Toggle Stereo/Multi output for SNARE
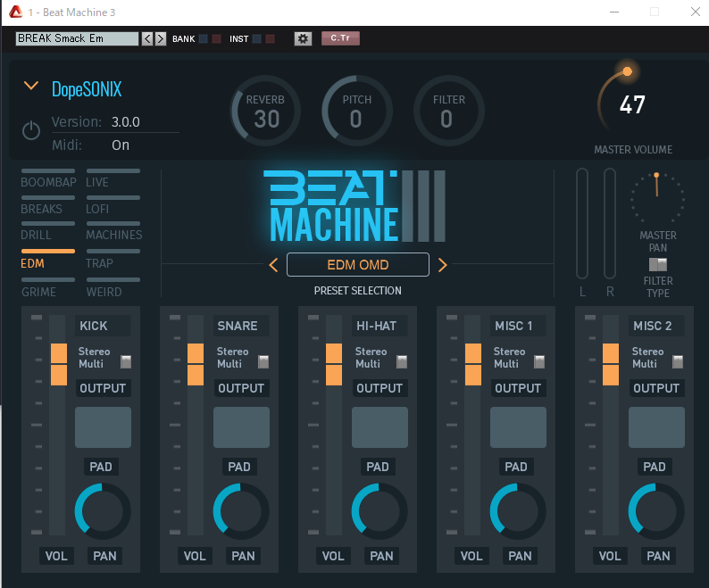This screenshot has height=588, width=709. (x=263, y=361)
